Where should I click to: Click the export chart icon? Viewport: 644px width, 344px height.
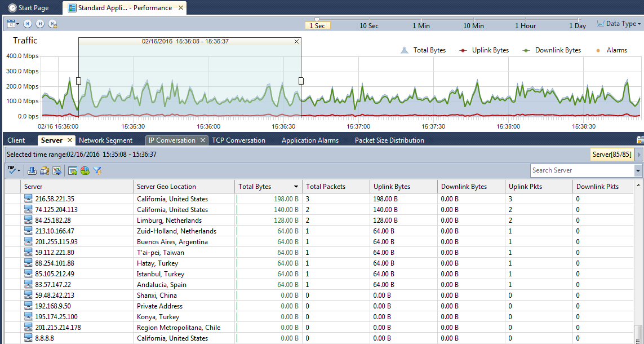point(57,170)
